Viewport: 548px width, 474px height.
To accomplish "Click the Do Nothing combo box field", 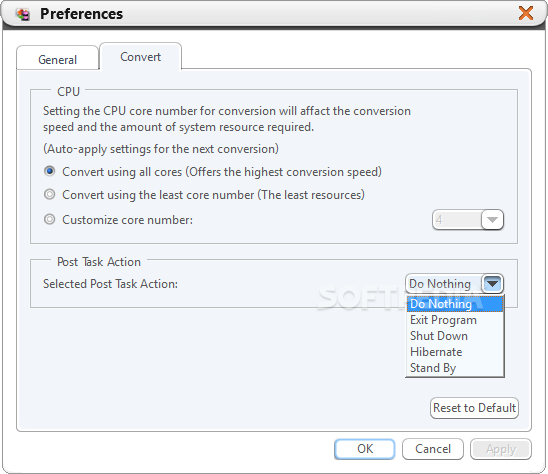I will pyautogui.click(x=443, y=283).
